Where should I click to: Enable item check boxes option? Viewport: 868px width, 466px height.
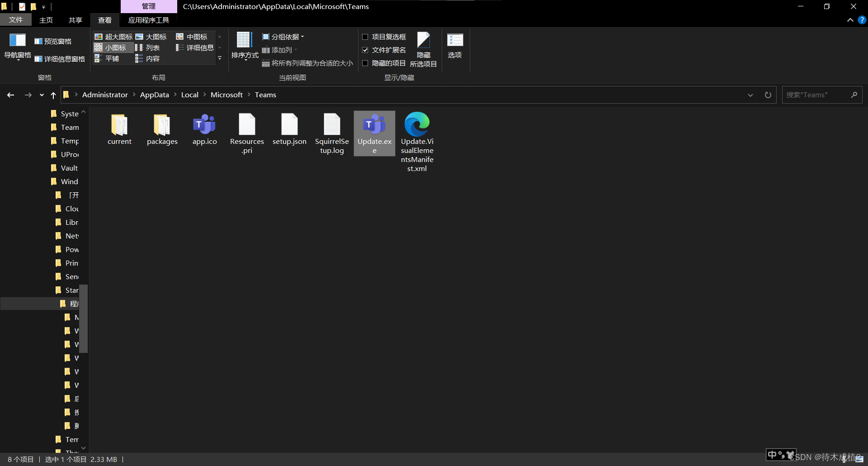384,37
